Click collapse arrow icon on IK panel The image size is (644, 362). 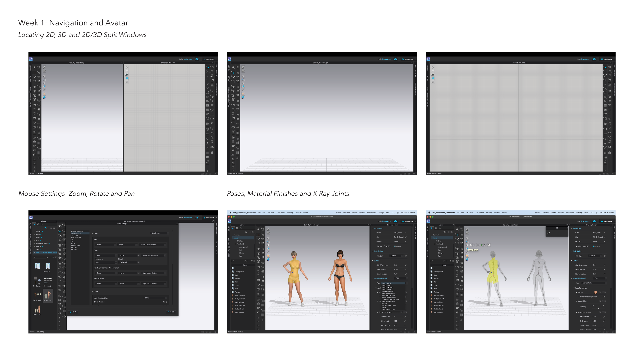point(567,228)
